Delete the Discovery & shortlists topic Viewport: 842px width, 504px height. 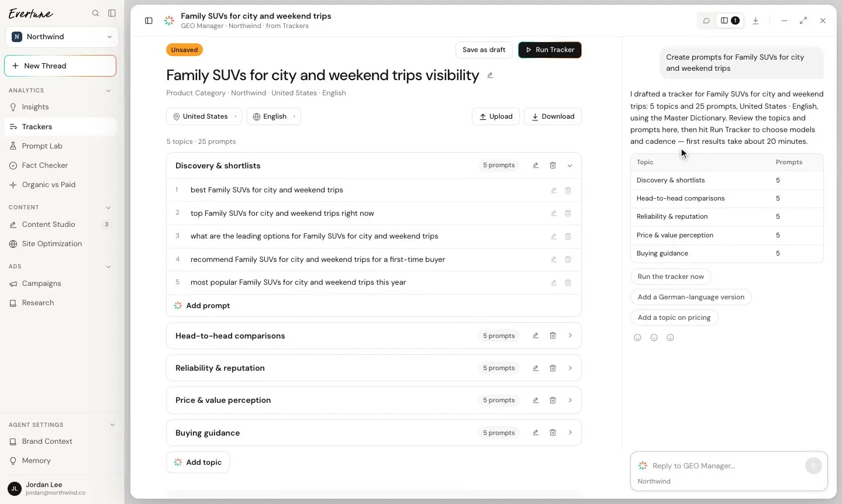point(553,165)
